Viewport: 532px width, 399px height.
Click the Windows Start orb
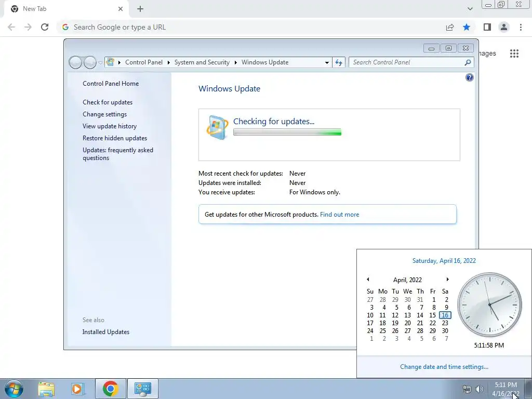tap(14, 389)
